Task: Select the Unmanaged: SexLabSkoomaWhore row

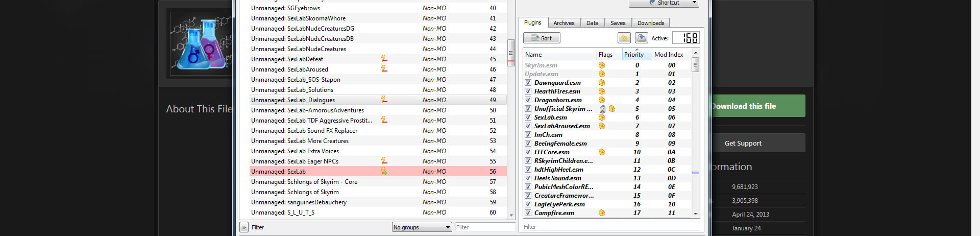Action: [378, 18]
